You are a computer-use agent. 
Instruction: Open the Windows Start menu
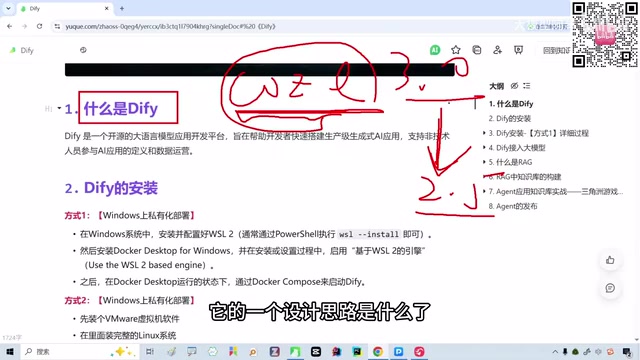(x=10, y=351)
